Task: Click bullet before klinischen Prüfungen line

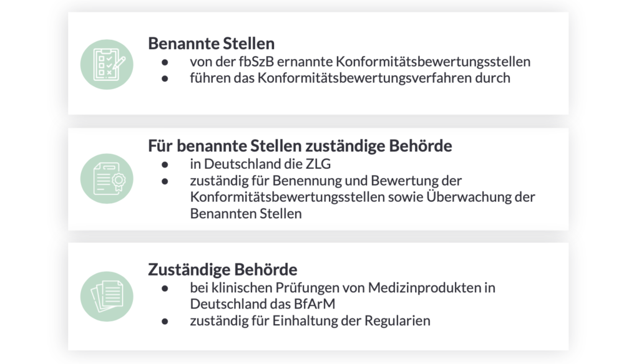Action: (x=165, y=289)
